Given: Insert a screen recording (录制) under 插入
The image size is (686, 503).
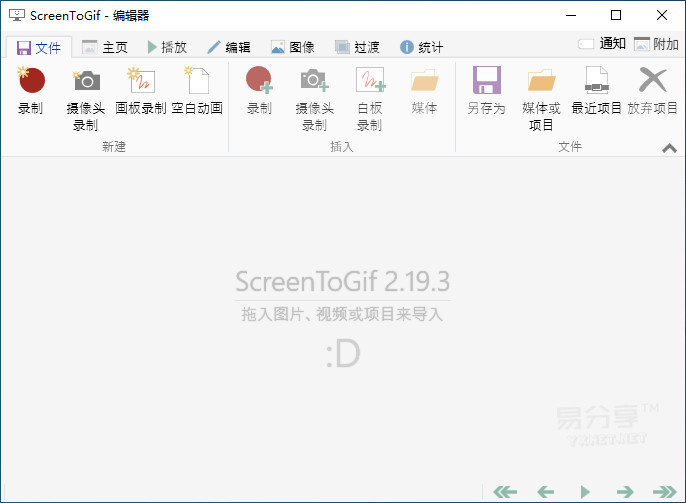Looking at the screenshot, I should (259, 90).
